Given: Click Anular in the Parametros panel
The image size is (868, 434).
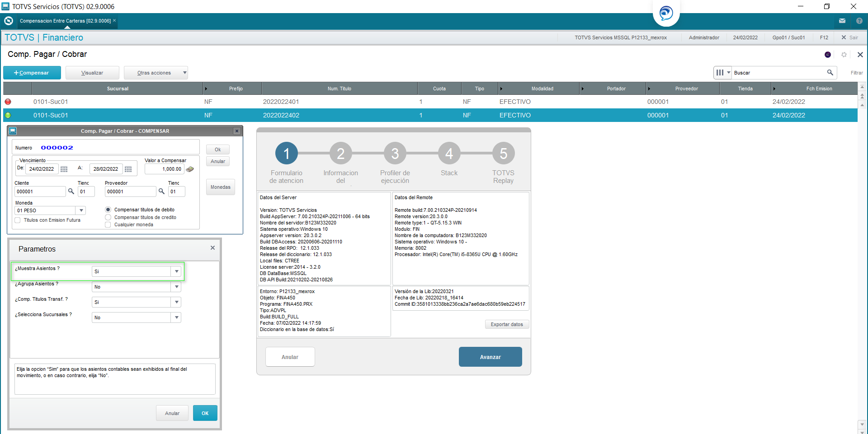Looking at the screenshot, I should [x=172, y=413].
